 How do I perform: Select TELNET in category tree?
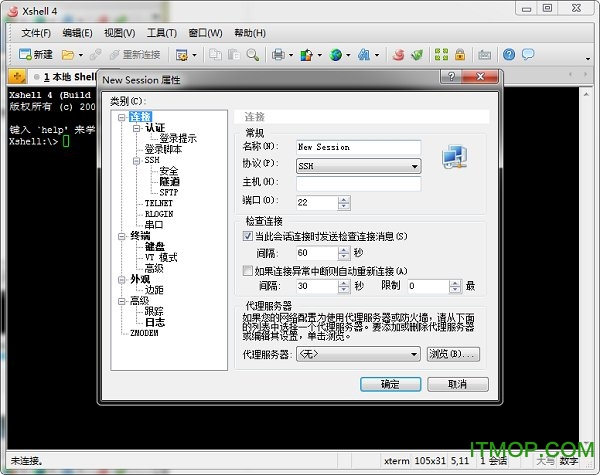click(x=158, y=203)
